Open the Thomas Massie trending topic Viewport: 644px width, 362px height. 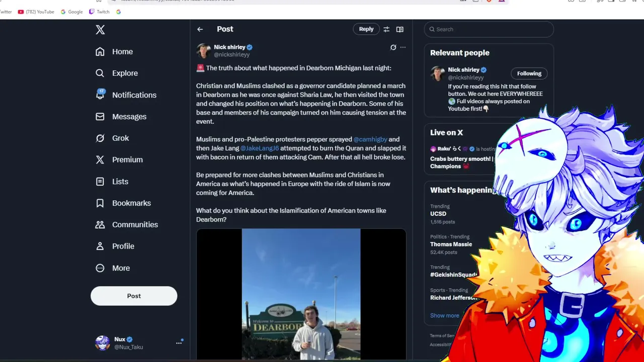(451, 244)
